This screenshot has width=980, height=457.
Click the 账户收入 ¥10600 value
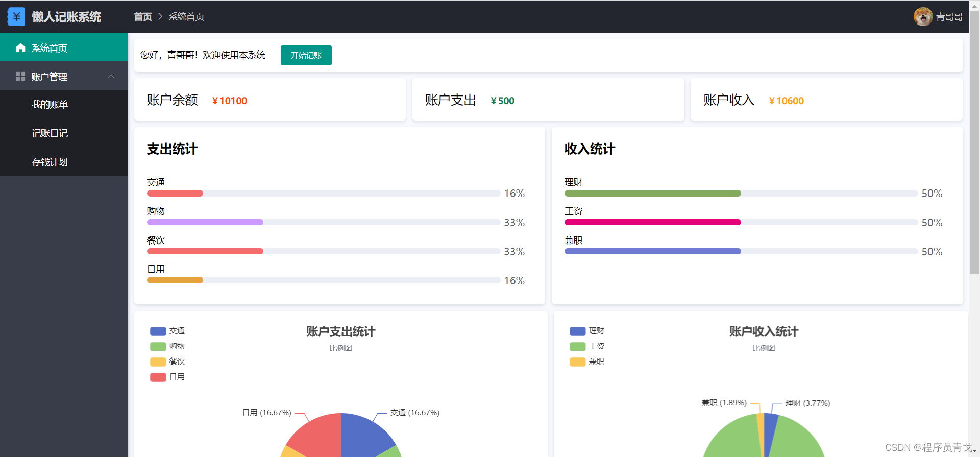click(787, 101)
